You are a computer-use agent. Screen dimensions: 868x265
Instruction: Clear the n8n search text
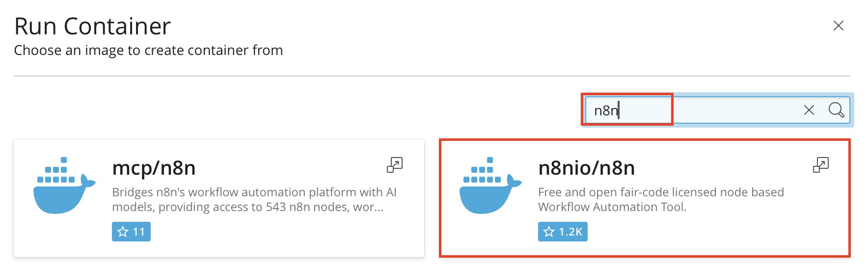(x=809, y=110)
